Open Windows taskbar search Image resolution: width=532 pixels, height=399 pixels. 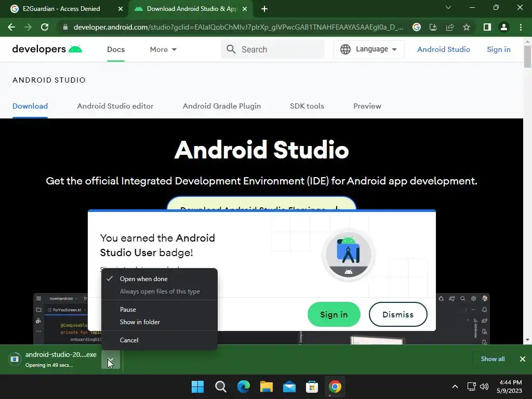[220, 387]
